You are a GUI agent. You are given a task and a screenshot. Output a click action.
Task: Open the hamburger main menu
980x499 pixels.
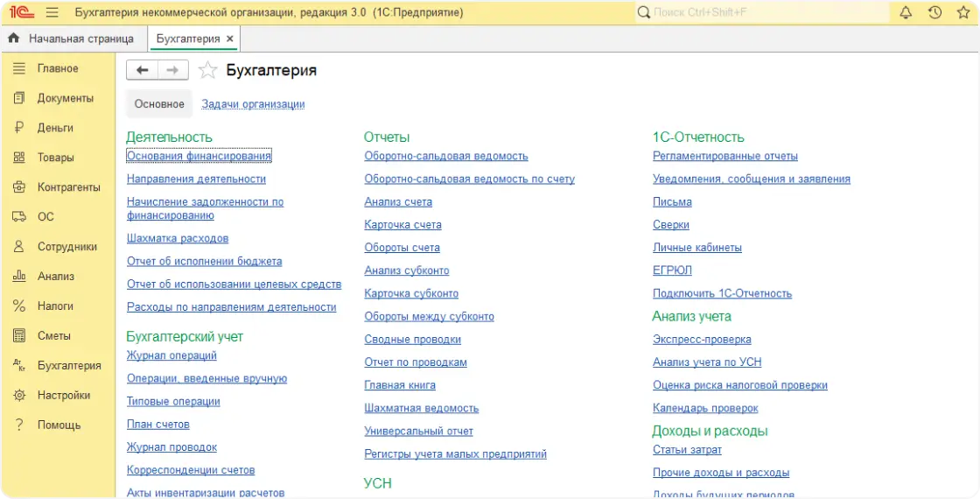pos(52,12)
